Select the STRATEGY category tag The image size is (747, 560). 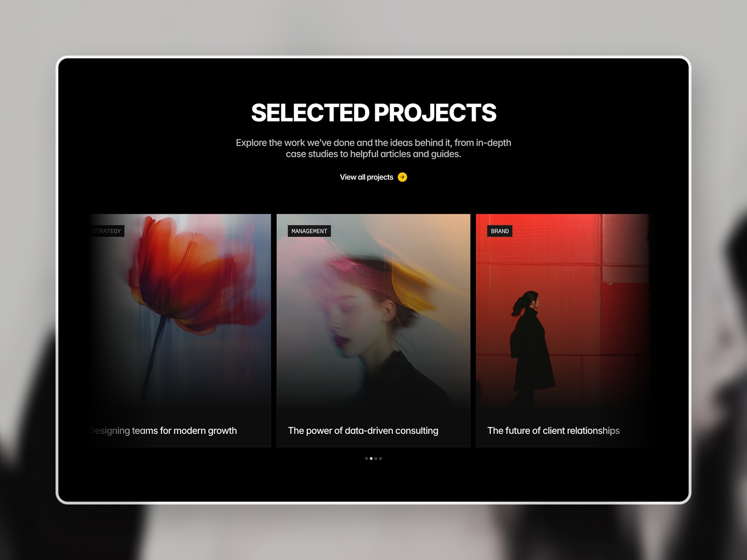pos(106,231)
